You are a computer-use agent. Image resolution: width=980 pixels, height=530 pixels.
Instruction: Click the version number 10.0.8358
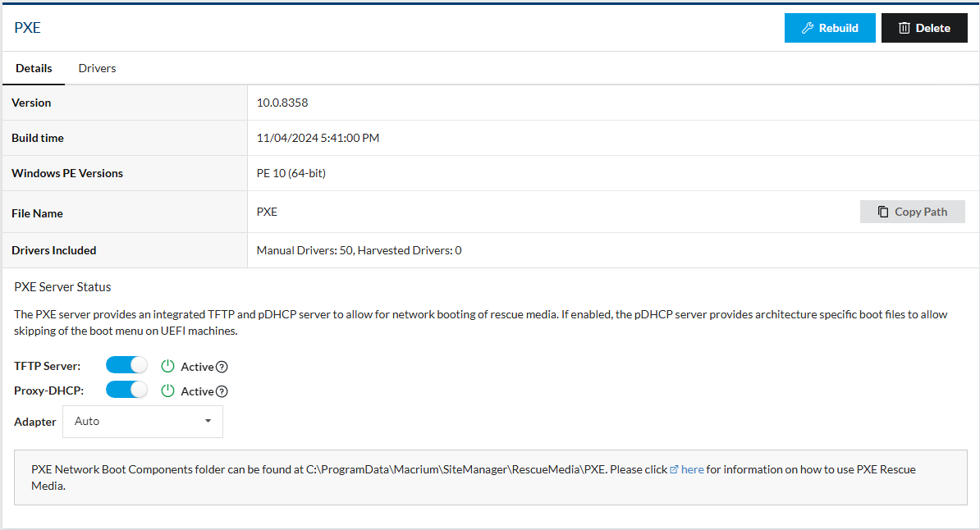pyautogui.click(x=282, y=103)
